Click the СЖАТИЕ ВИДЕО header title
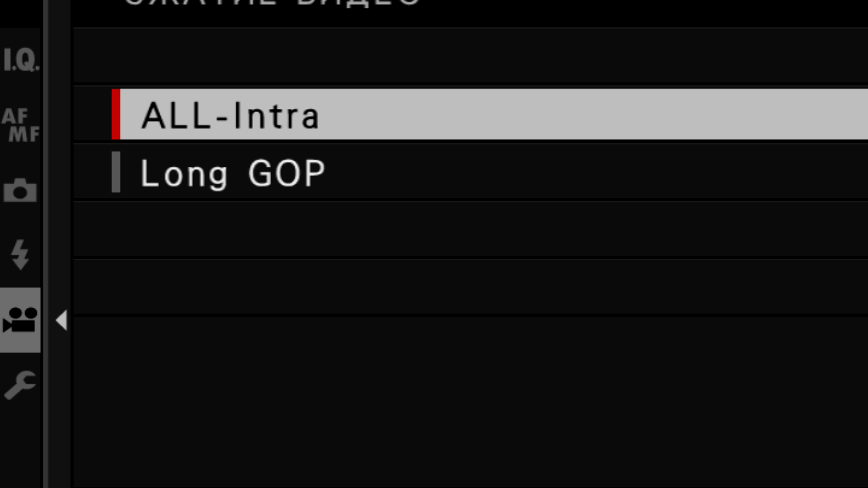Screen dimensions: 868x488 271,3
